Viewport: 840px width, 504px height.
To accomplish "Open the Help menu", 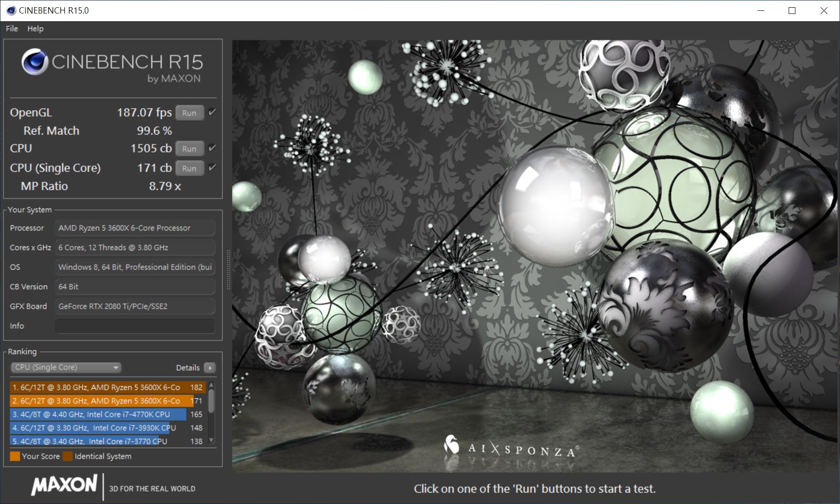I will (x=36, y=28).
